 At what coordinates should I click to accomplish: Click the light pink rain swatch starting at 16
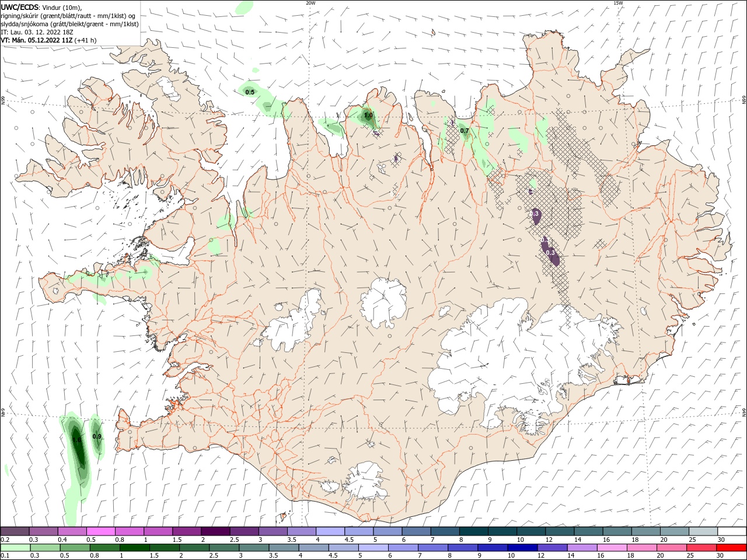[x=612, y=548]
